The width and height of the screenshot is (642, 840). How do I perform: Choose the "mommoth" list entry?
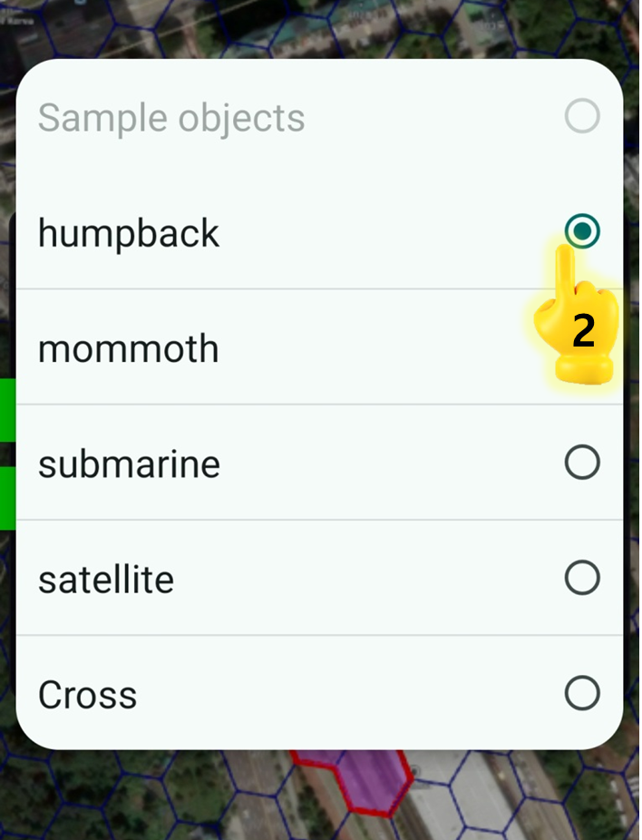coord(129,348)
